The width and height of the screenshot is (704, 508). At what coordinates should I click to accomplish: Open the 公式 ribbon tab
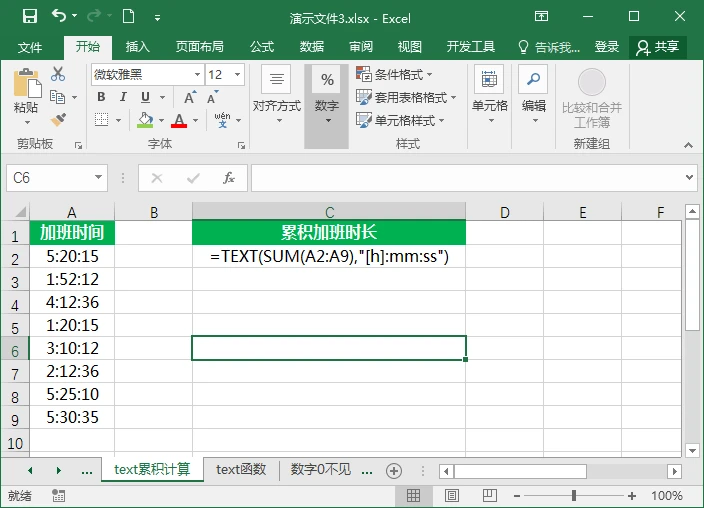(x=262, y=47)
